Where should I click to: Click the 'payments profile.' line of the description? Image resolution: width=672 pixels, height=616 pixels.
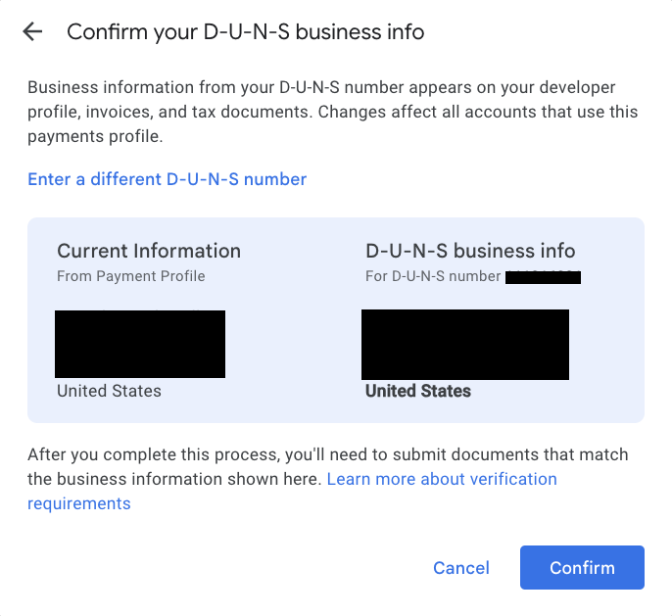tap(95, 137)
